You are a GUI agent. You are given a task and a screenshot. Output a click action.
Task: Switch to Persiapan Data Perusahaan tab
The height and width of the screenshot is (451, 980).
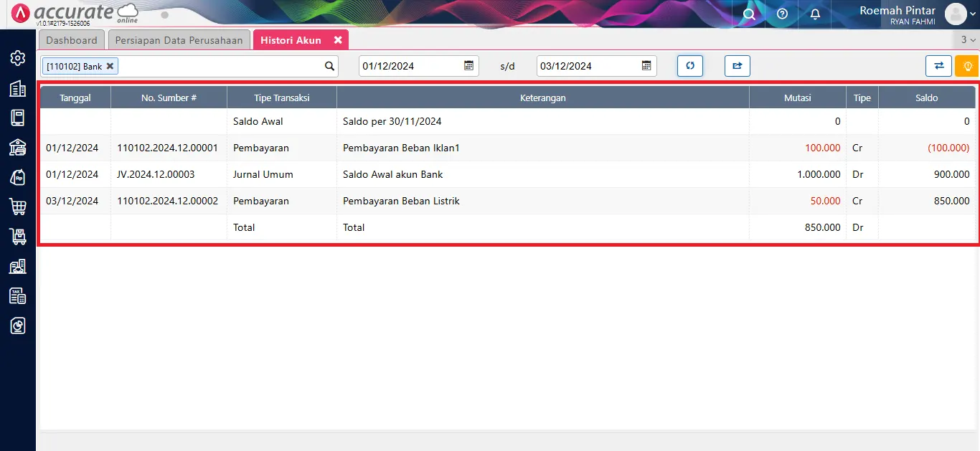coord(179,40)
